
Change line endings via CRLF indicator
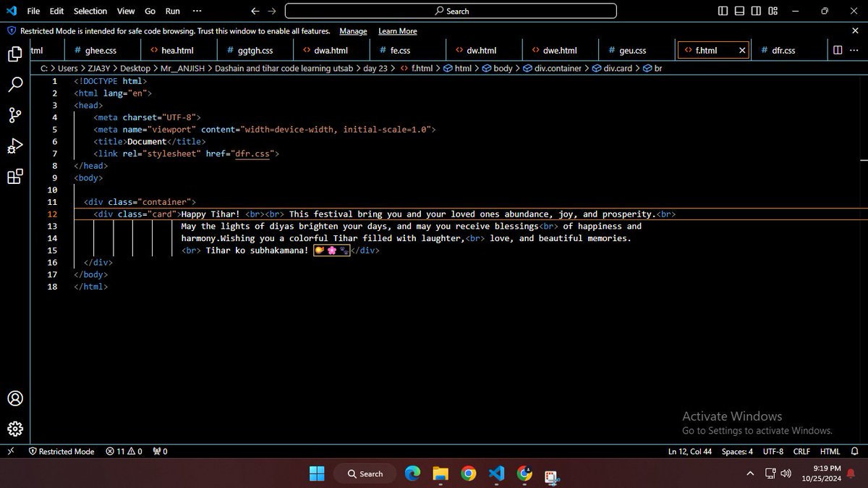801,451
